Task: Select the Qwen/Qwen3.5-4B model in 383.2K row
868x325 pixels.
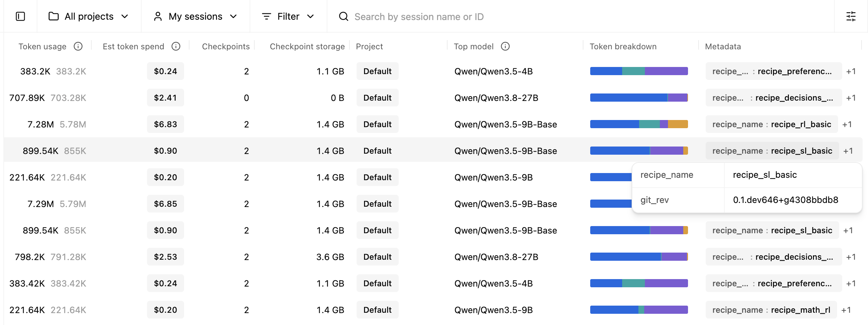Action: (x=493, y=71)
